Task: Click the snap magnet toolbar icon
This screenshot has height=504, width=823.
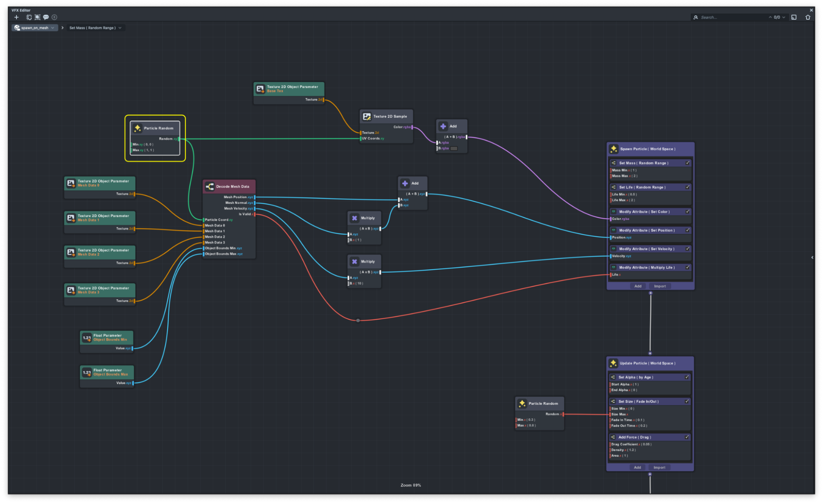Action: tap(29, 17)
